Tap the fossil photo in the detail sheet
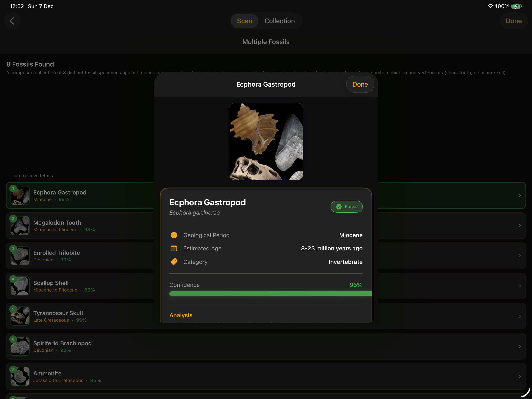 pyautogui.click(x=266, y=142)
